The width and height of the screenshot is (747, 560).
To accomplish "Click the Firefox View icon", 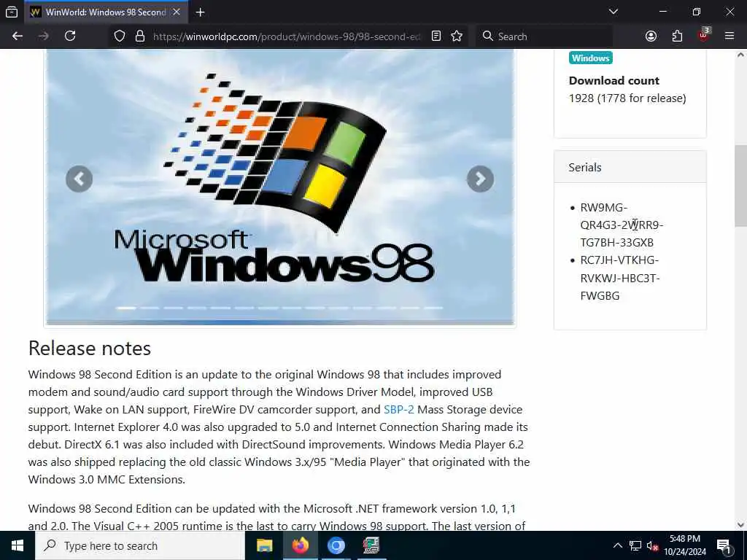I will pos(12,12).
